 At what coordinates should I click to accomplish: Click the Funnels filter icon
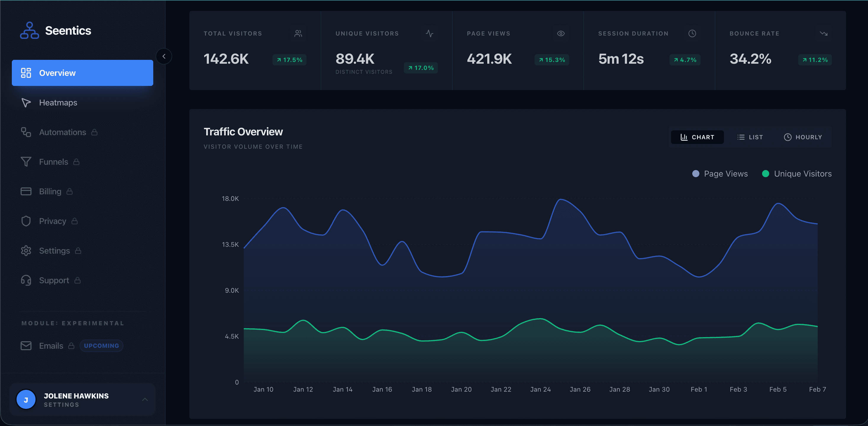tap(26, 161)
